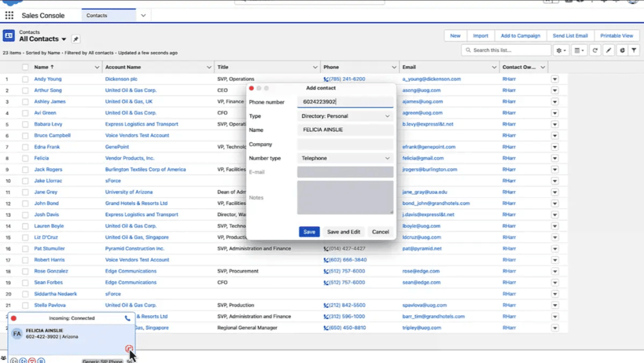Check the Ashley James row checkbox
The height and width of the screenshot is (363, 644).
tap(25, 102)
